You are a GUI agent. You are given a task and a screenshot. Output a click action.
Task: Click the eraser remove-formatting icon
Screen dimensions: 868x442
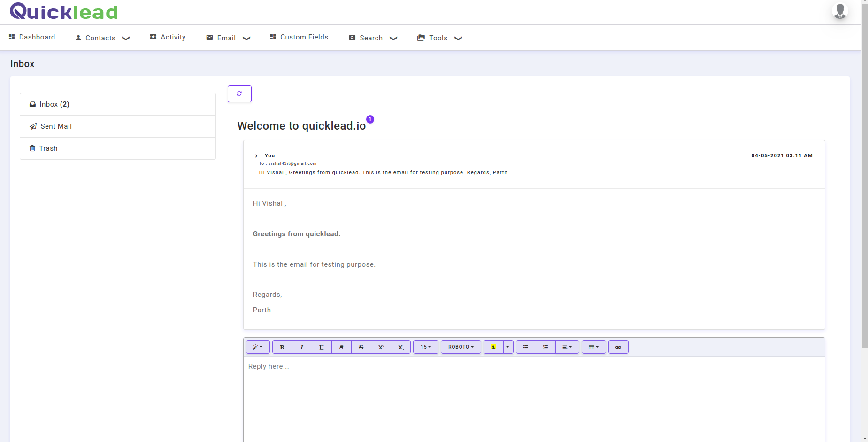point(341,347)
